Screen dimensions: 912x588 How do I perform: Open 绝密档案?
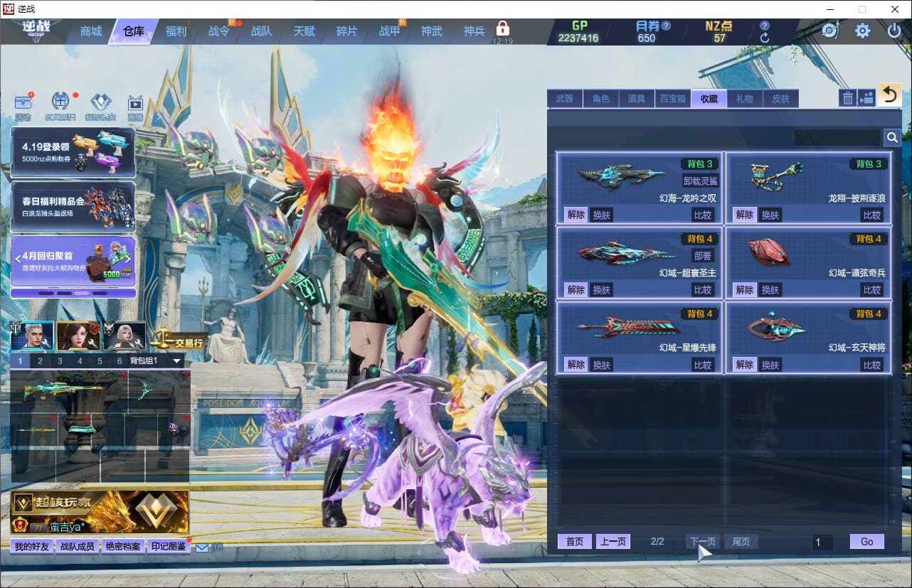(123, 547)
